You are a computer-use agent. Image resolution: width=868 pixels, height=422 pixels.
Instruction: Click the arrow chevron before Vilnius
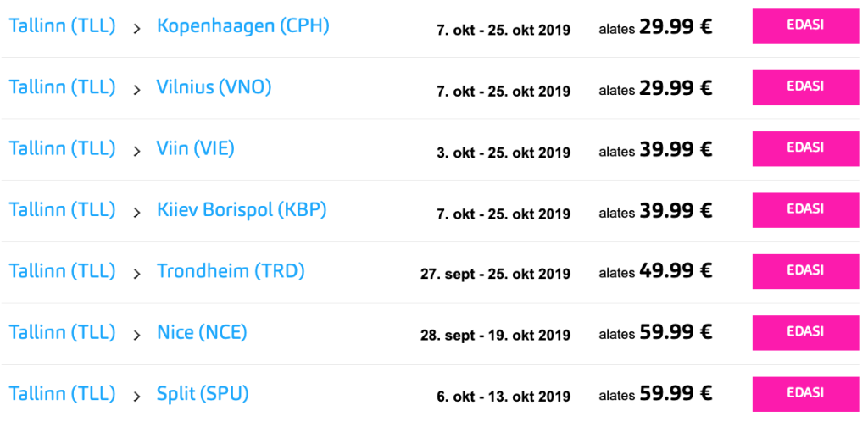point(136,90)
